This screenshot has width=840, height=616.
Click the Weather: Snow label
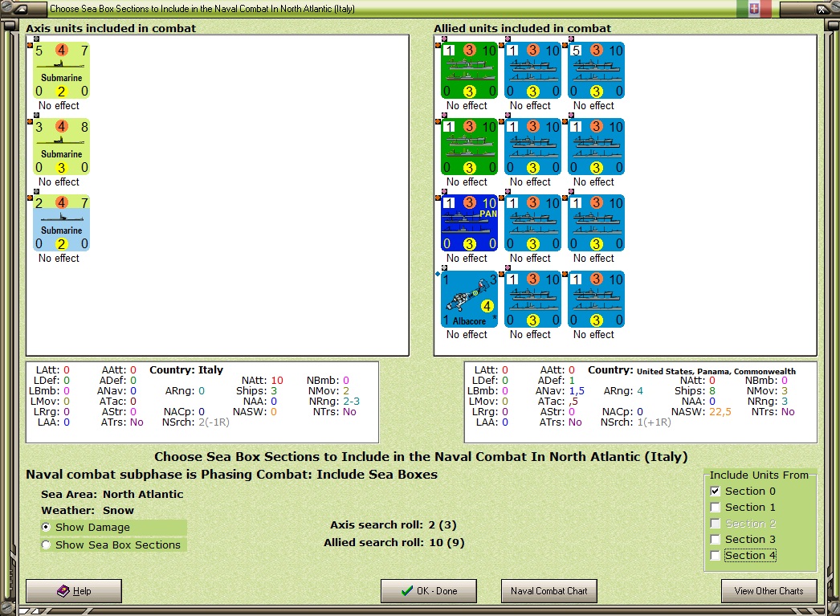coord(88,511)
